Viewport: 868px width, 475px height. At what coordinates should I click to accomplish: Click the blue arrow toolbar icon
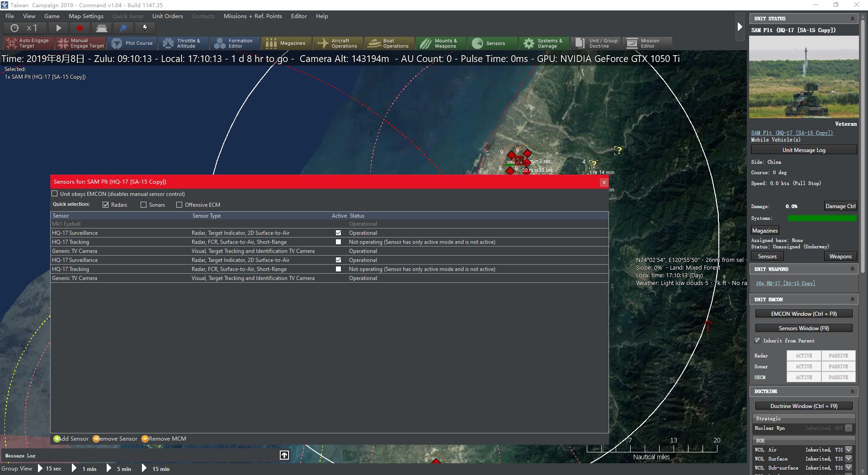pos(123,28)
